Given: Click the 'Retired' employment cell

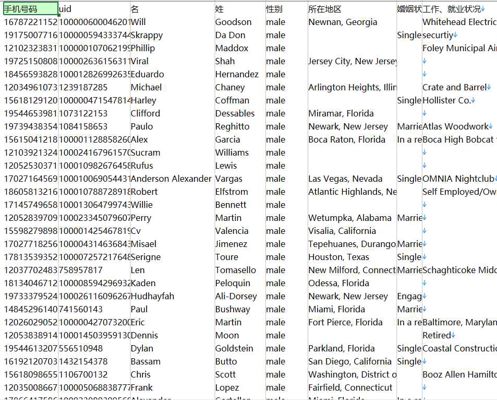Looking at the screenshot, I should [459, 335].
